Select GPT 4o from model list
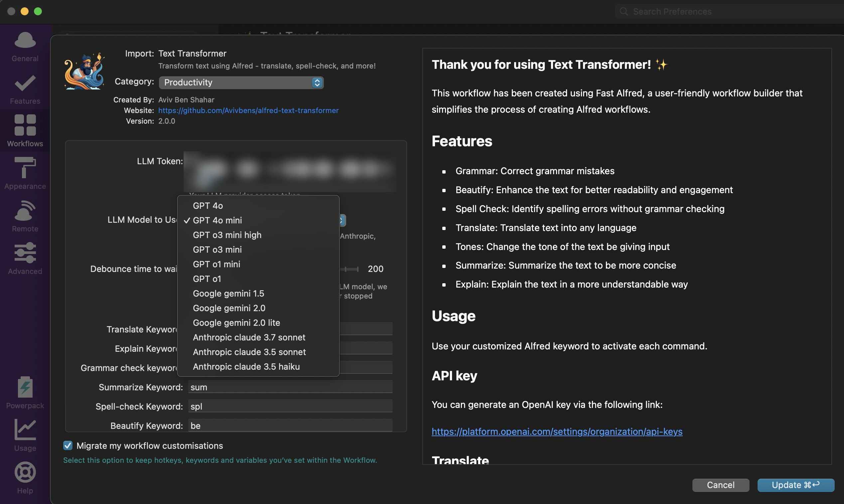The image size is (844, 504). tap(258, 205)
